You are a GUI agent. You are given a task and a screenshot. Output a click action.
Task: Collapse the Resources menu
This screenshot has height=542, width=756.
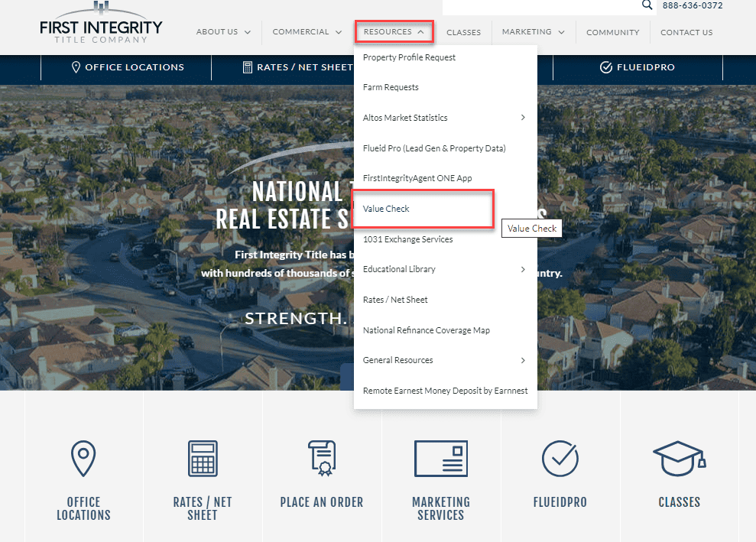[x=394, y=32]
